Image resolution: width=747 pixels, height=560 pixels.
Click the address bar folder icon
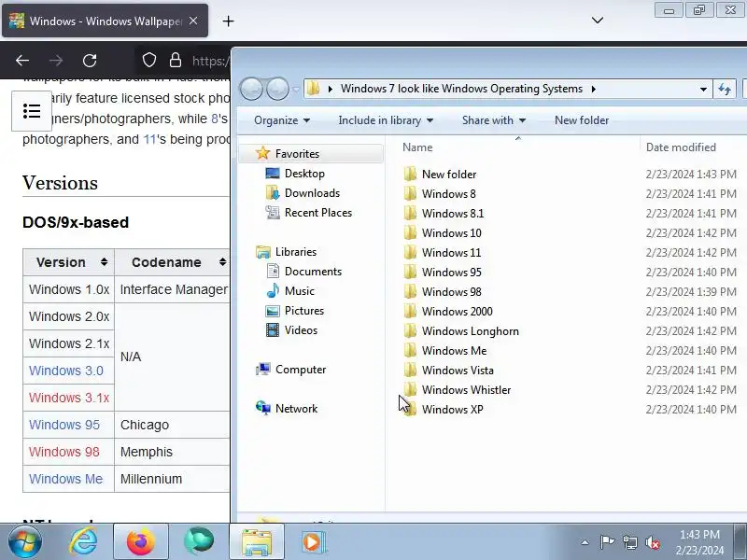[314, 89]
